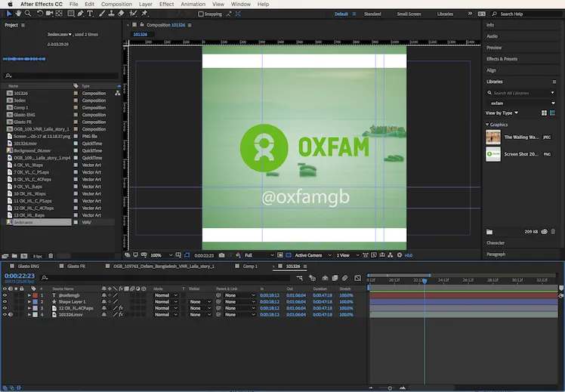Open the Mode dropdown for Shape Layer 1
The width and height of the screenshot is (565, 392).
pyautogui.click(x=165, y=302)
